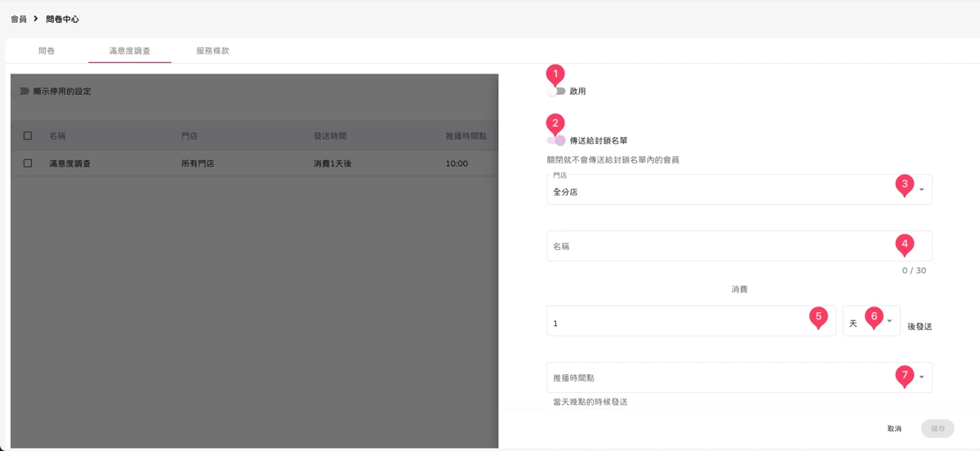980x451 pixels.
Task: Click the 10:00 table cell
Action: (x=457, y=163)
